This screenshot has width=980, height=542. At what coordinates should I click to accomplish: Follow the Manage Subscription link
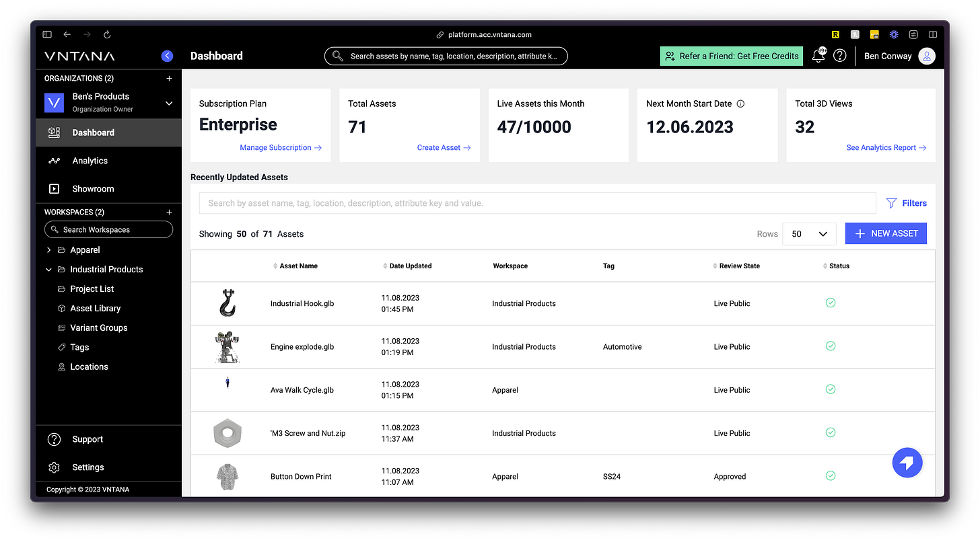pos(281,148)
